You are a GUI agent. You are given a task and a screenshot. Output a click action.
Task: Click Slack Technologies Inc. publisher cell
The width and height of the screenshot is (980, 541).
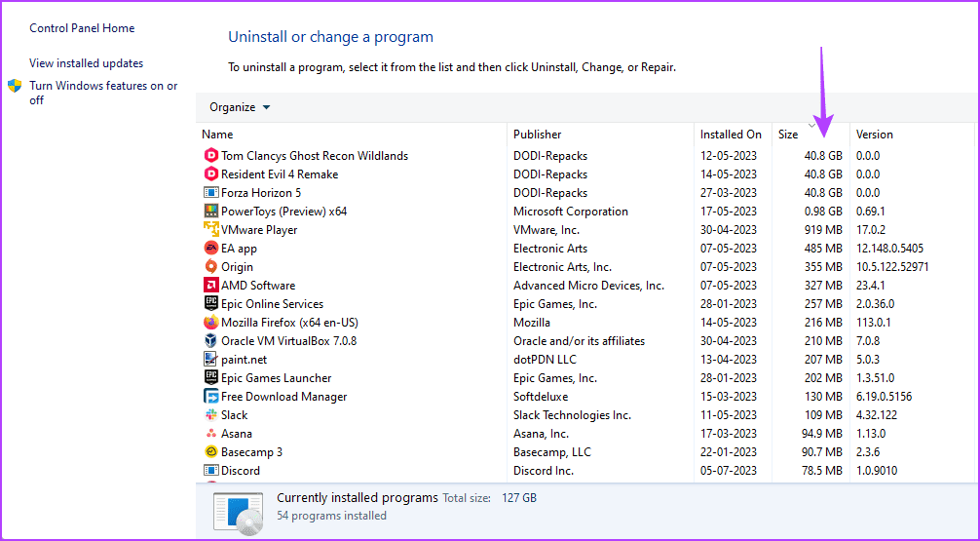click(x=573, y=415)
